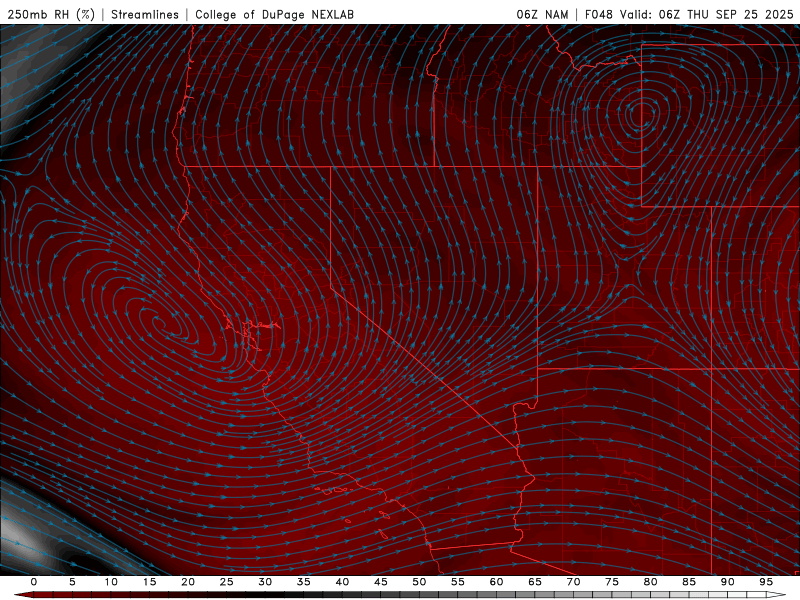Click the "Valid: 06Z THU SEP 25 2025" text

707,14
